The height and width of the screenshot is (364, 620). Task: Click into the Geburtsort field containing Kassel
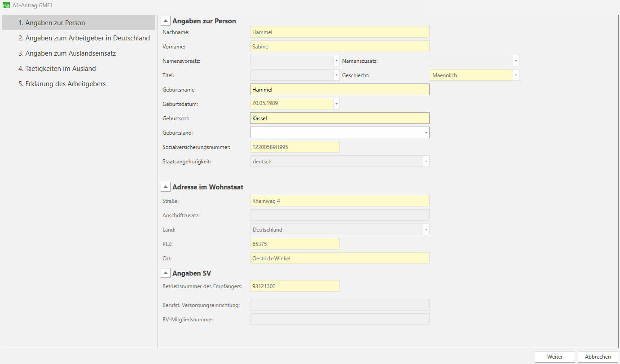pos(339,118)
